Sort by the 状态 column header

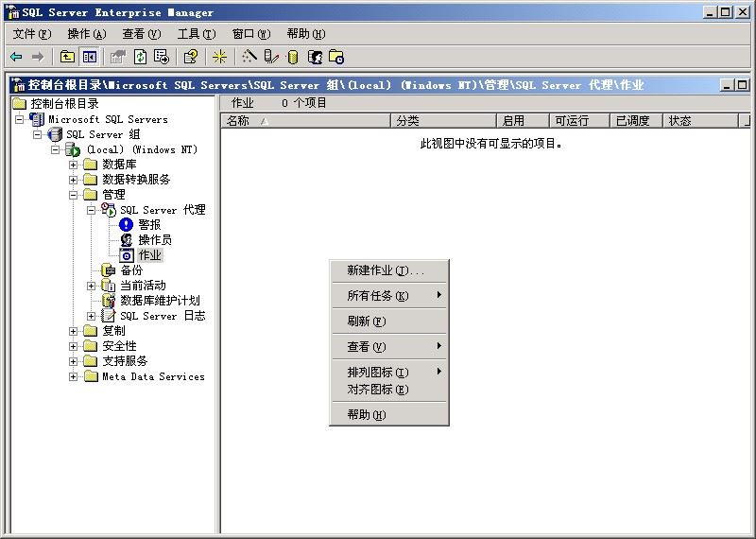pos(700,121)
